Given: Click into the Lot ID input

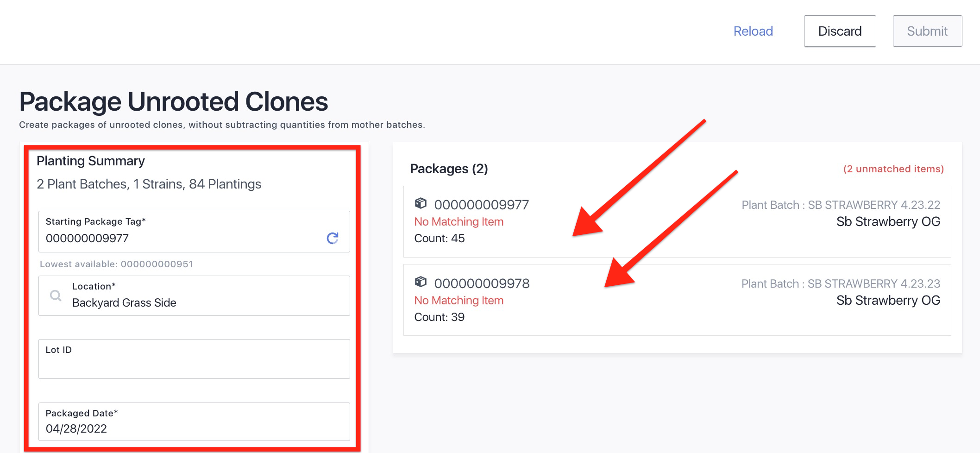Looking at the screenshot, I should (x=194, y=365).
